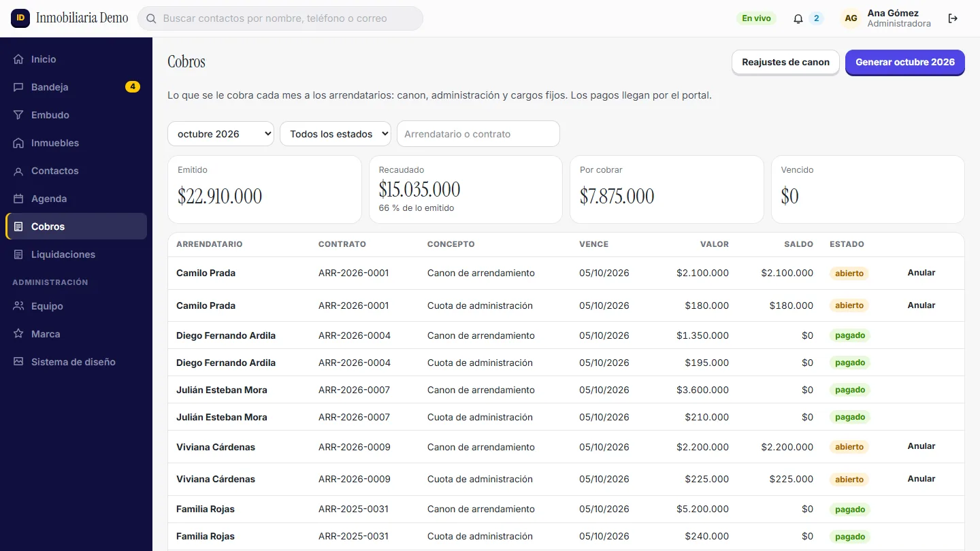Click the Inmobiliaria Demo ID logo icon
Viewport: 980px width, 551px height.
pos(20,18)
